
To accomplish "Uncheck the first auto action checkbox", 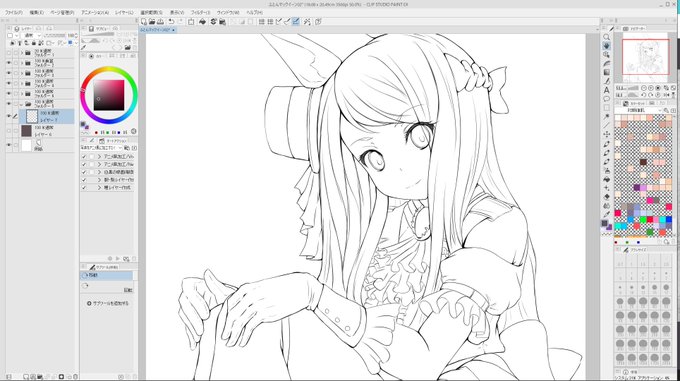I will pos(84,156).
